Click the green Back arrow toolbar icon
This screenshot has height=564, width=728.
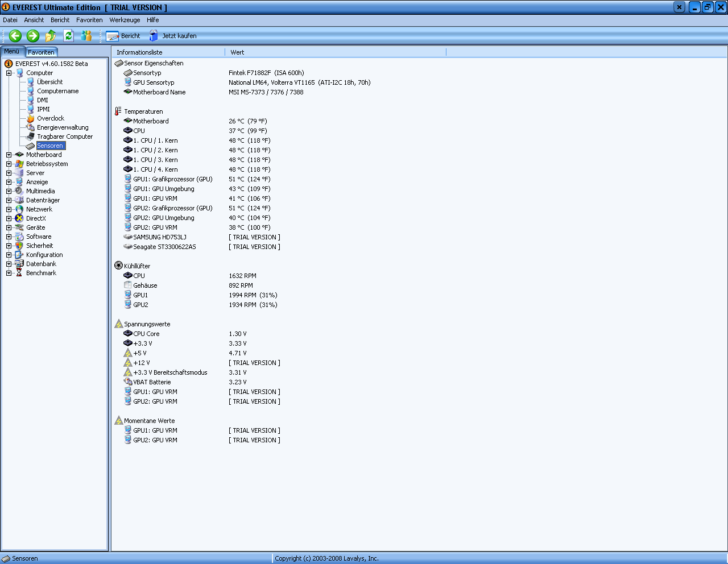(15, 36)
